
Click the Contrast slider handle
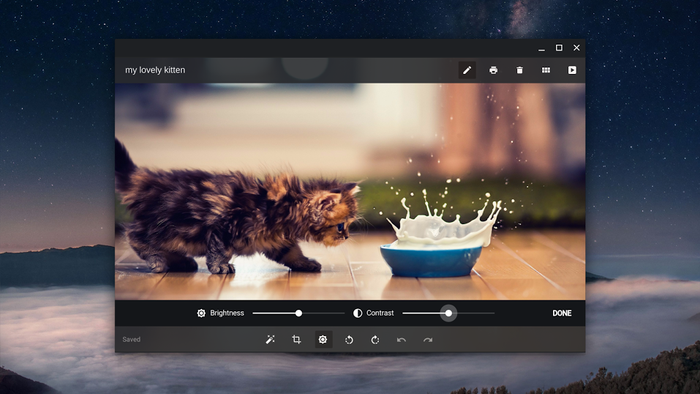449,313
